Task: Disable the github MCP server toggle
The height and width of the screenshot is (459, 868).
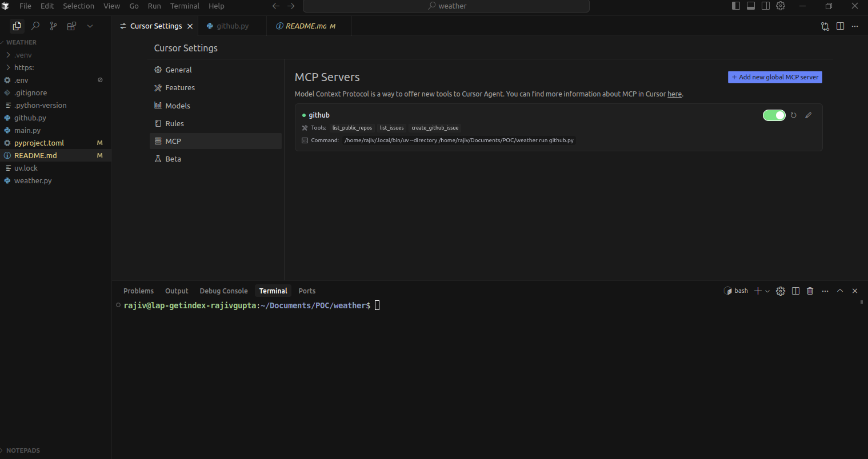Action: point(774,115)
